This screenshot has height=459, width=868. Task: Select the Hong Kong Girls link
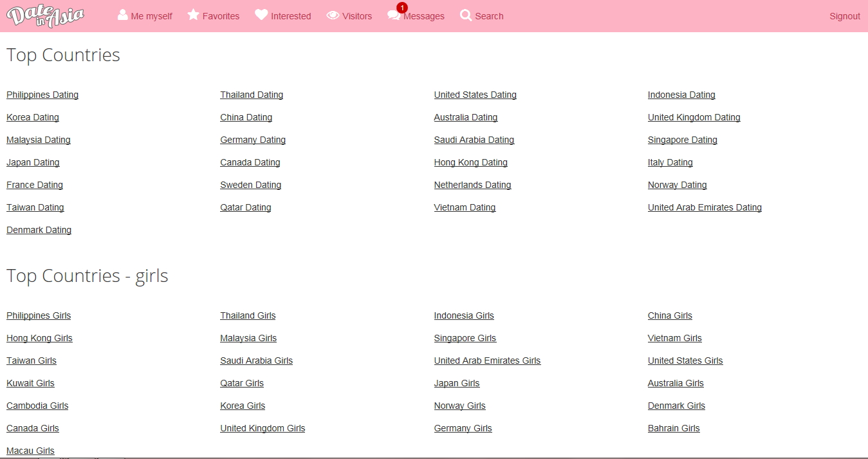point(39,338)
